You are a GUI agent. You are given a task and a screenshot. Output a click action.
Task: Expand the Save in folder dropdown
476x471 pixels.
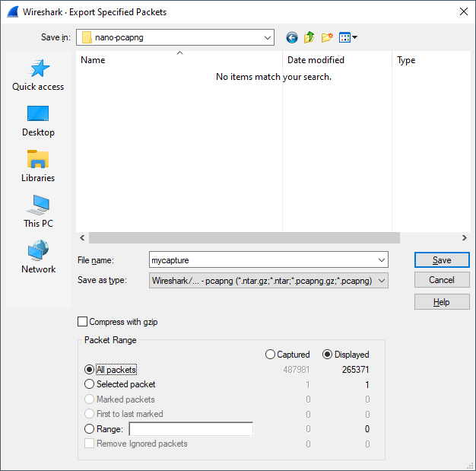pos(267,38)
